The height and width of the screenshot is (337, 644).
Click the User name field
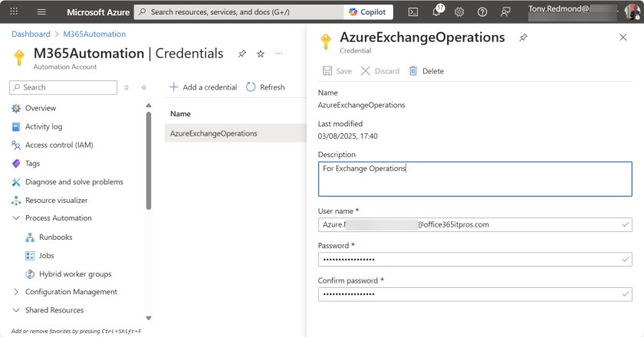click(x=475, y=224)
